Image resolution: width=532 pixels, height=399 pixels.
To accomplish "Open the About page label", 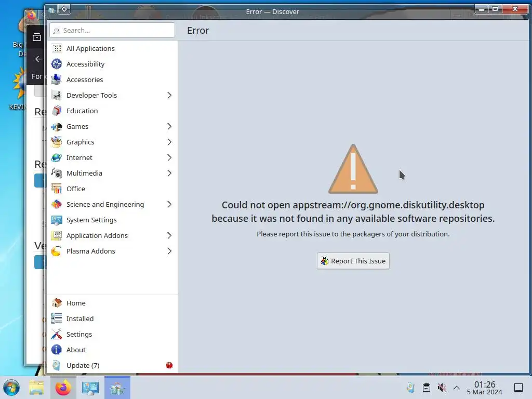I will [x=76, y=350].
